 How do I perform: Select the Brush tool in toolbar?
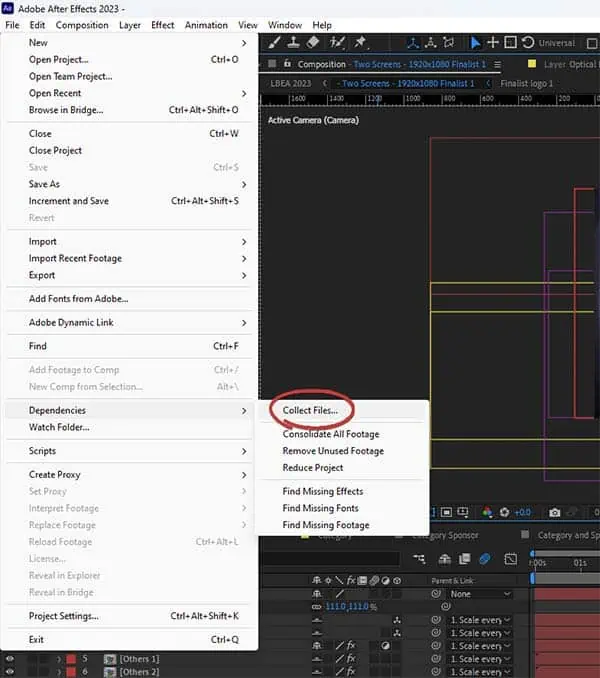(274, 42)
